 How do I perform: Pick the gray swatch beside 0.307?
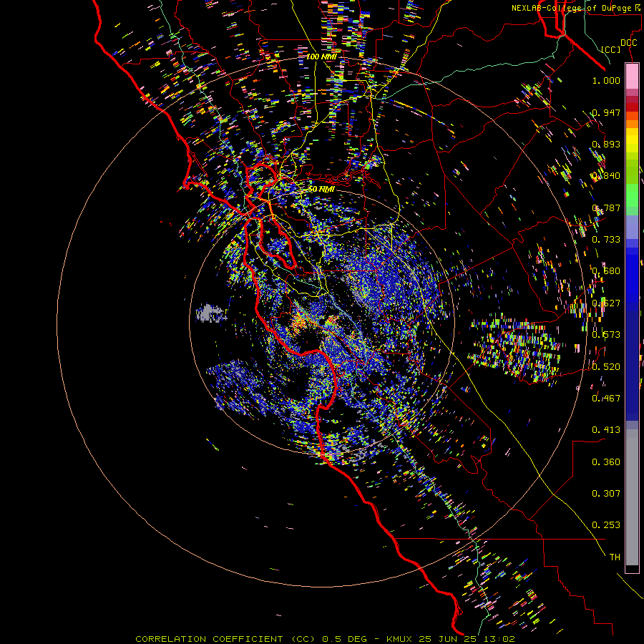point(632,497)
